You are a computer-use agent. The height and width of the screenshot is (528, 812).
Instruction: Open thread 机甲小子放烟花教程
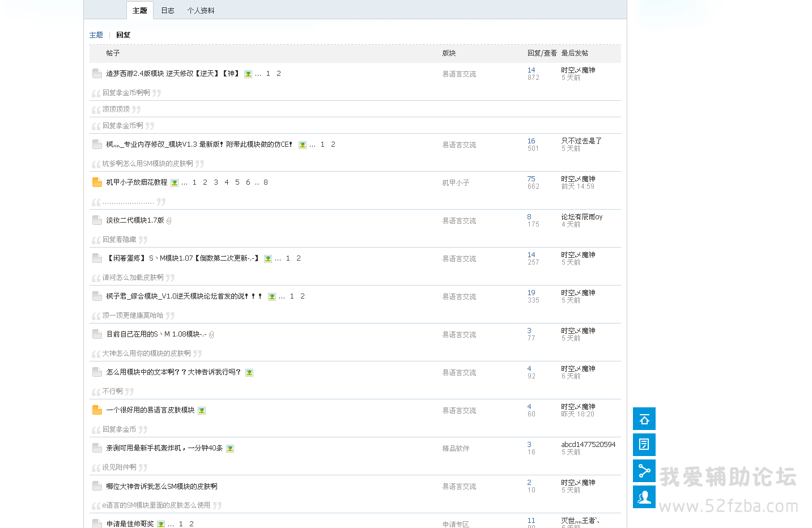(137, 182)
